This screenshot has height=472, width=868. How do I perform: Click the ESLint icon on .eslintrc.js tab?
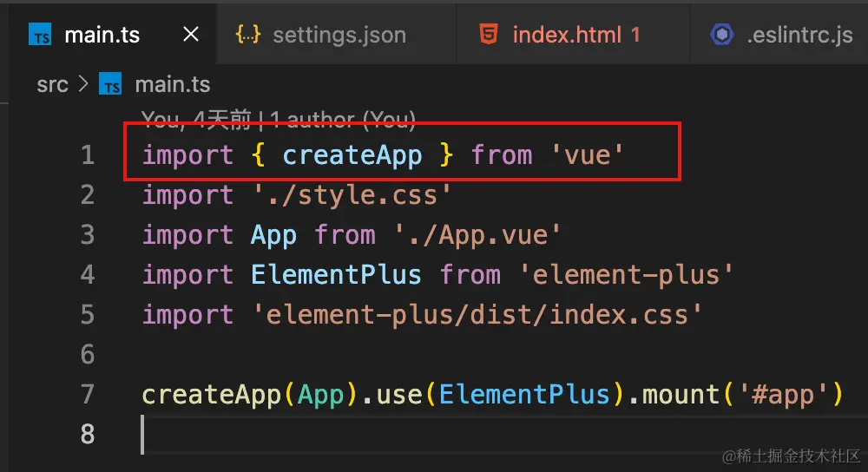[x=722, y=35]
